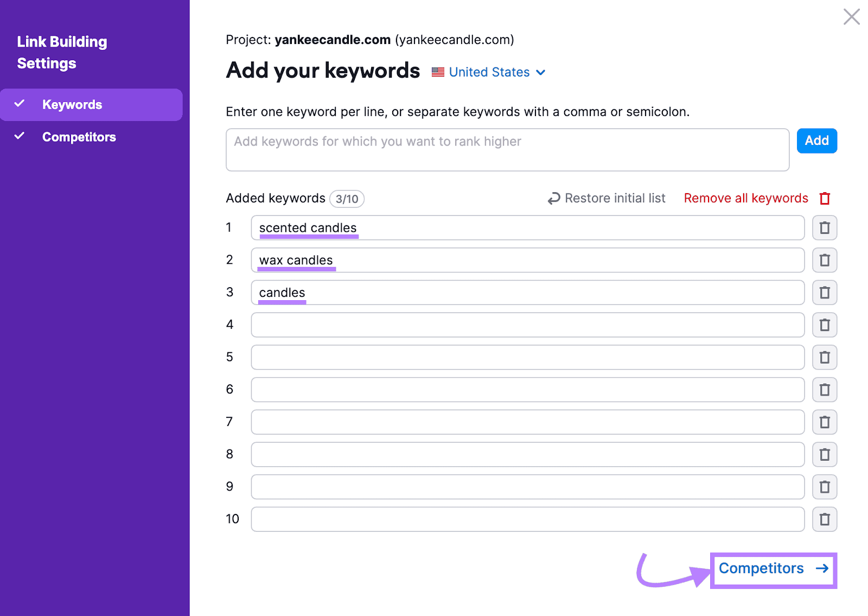Click the arrow icon inside the Competitors button
The height and width of the screenshot is (616, 868).
[821, 569]
